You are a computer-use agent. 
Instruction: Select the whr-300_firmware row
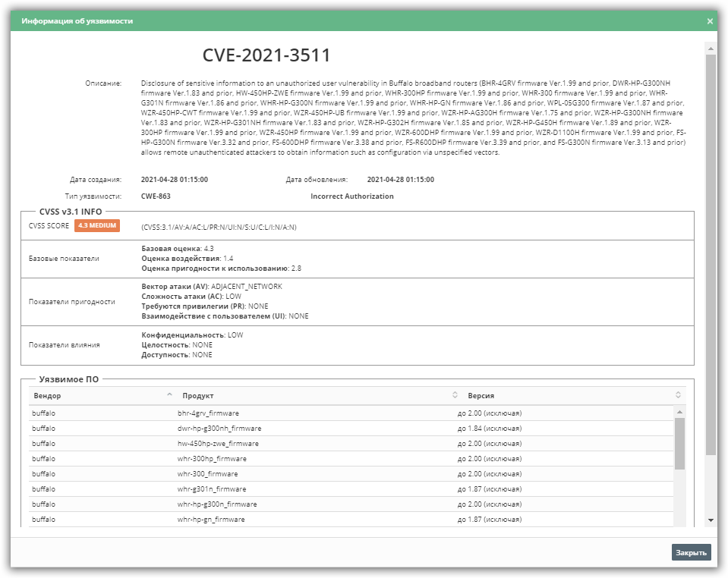point(351,474)
